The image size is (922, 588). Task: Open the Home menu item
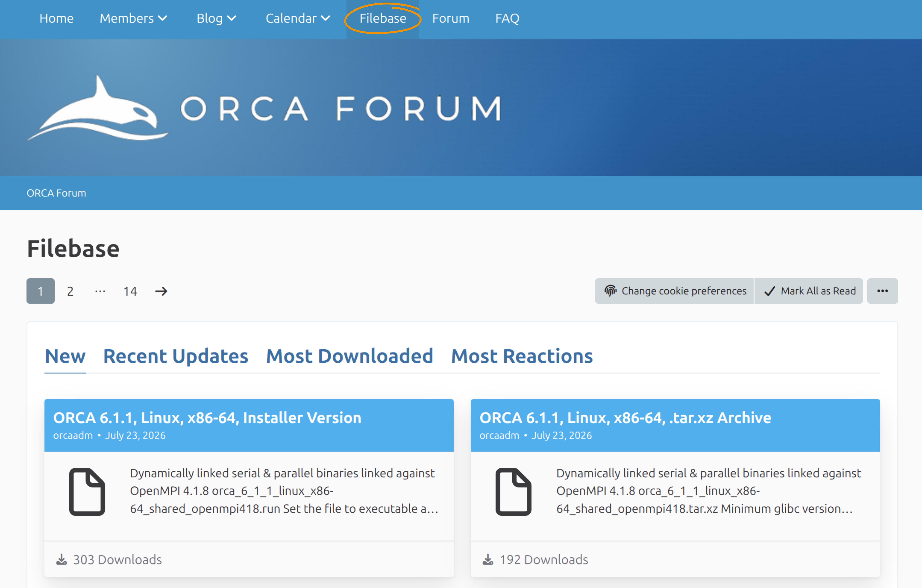click(56, 18)
